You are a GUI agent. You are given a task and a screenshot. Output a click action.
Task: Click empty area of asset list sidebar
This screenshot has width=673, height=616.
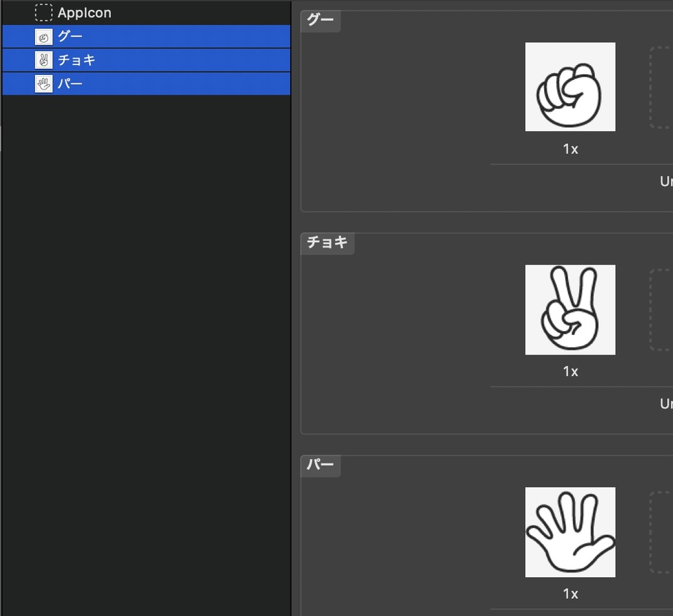click(147, 343)
